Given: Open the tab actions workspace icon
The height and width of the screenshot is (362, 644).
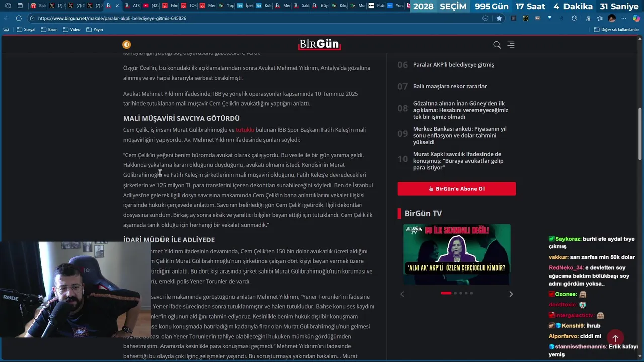Looking at the screenshot, I should point(7,6).
